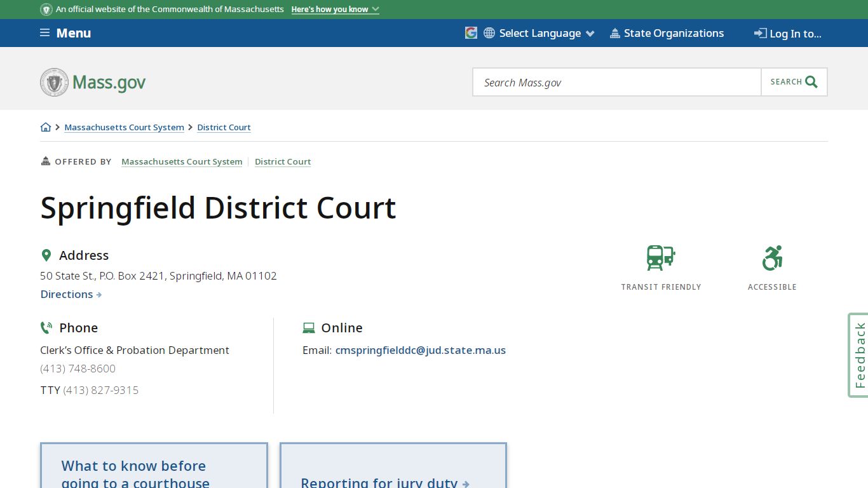Click the login arrow icon

pyautogui.click(x=760, y=33)
